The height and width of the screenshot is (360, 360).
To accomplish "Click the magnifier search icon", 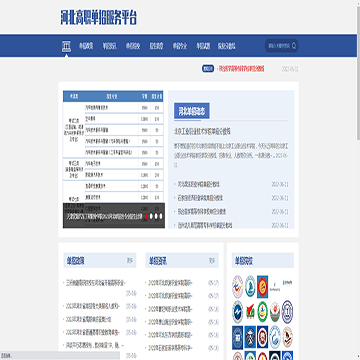I will (294, 46).
